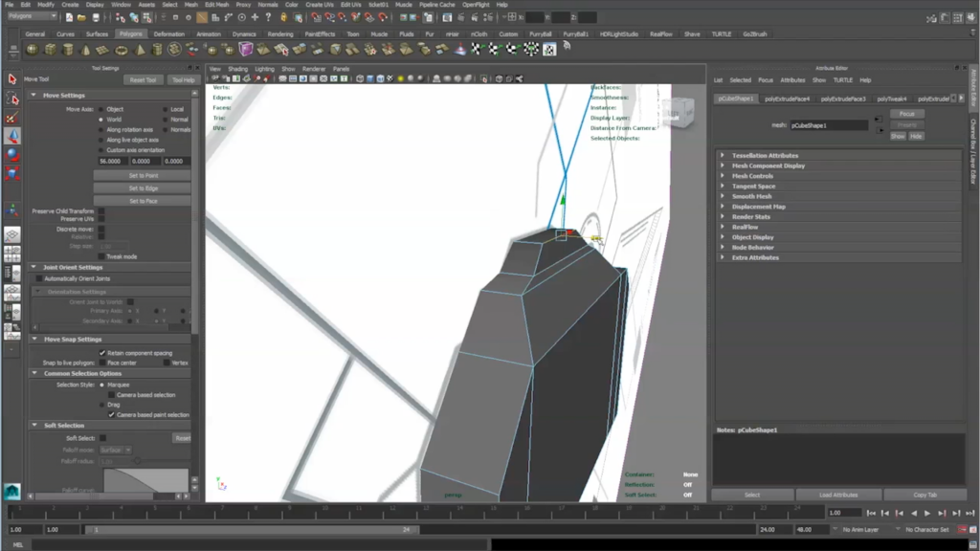Open the Polygons menu set dropdown
This screenshot has height=551, width=980.
33,16
